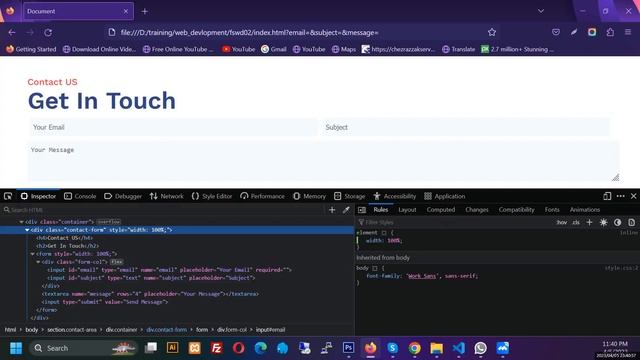Select the Layout sidebar tab
640x360 pixels.
[x=407, y=210]
